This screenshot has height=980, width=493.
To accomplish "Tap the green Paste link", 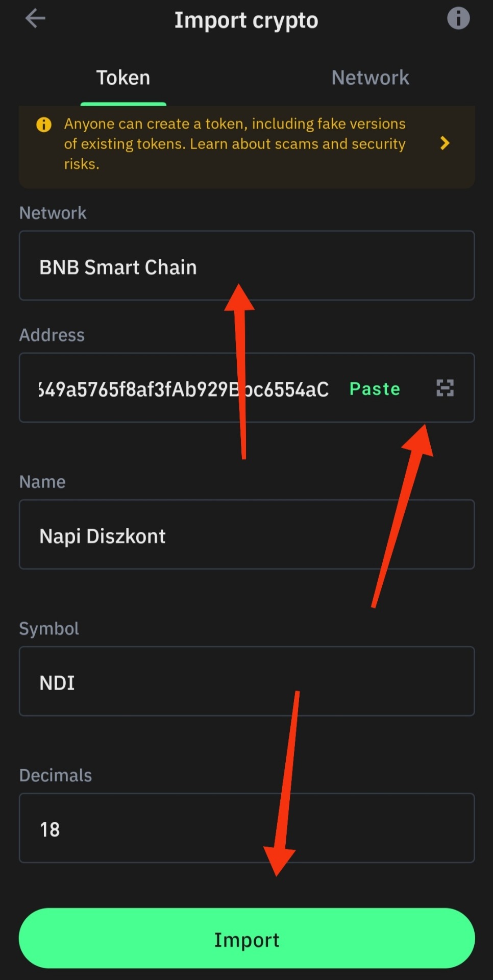I will pos(375,388).
